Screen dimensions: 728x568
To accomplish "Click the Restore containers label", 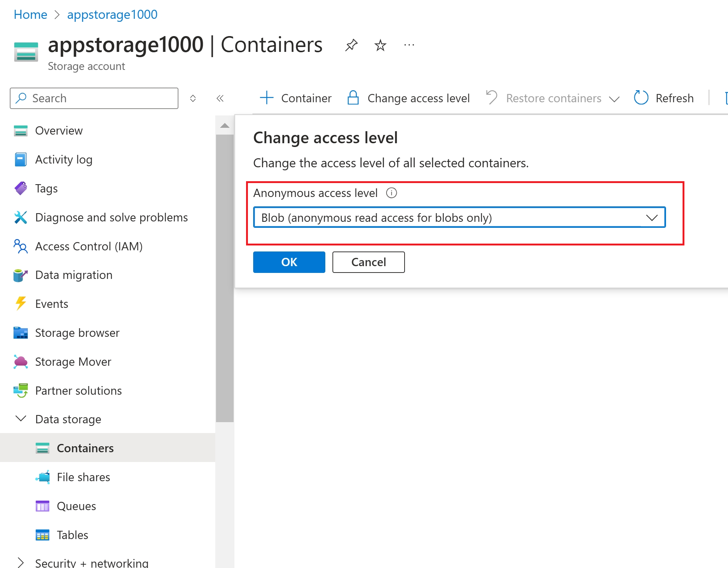I will [x=554, y=98].
